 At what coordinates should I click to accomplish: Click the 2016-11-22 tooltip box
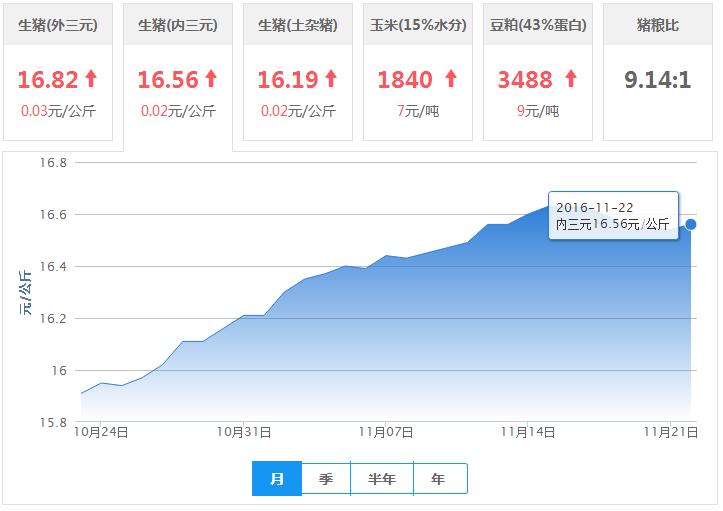pos(613,215)
